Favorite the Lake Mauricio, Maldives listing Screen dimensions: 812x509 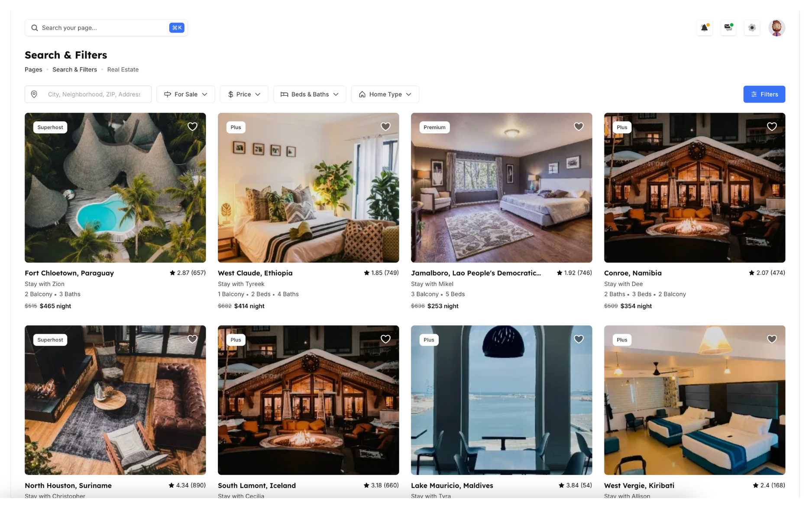[x=579, y=339]
